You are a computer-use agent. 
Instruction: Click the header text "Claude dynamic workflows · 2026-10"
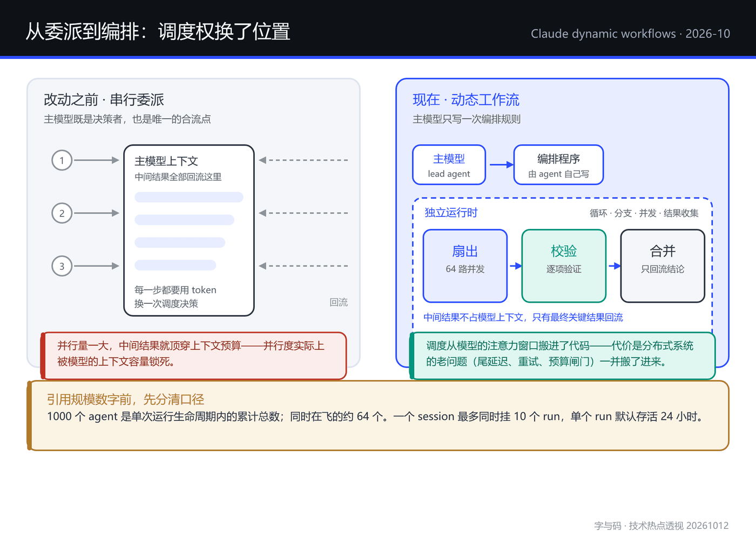(x=630, y=33)
